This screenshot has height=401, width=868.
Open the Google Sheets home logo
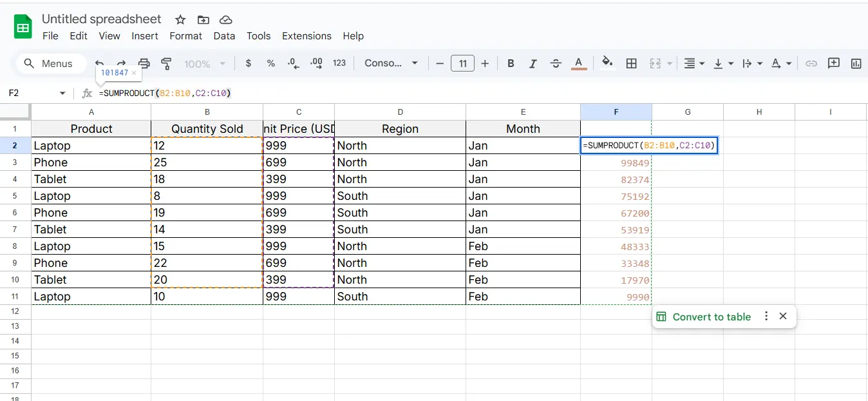(23, 28)
